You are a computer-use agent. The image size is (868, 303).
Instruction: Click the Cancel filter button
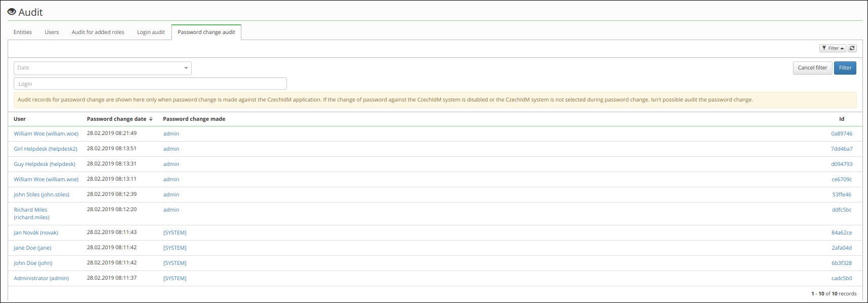[x=812, y=68]
